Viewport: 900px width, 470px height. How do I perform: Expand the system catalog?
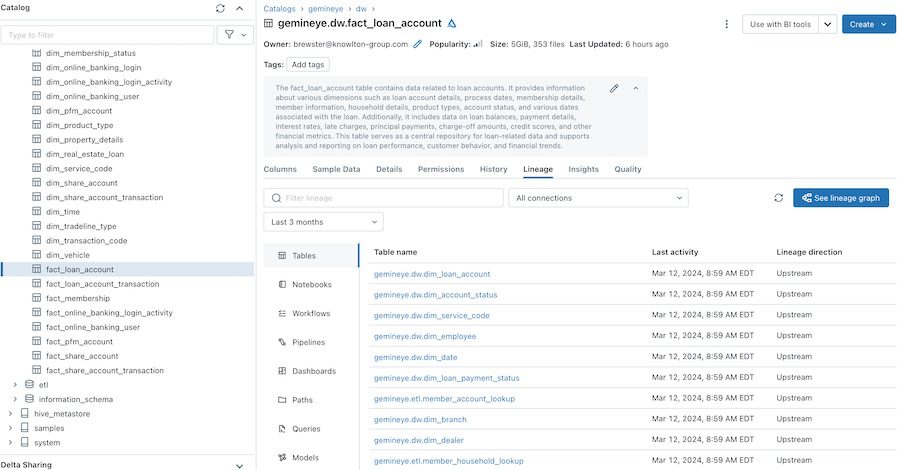tap(10, 442)
